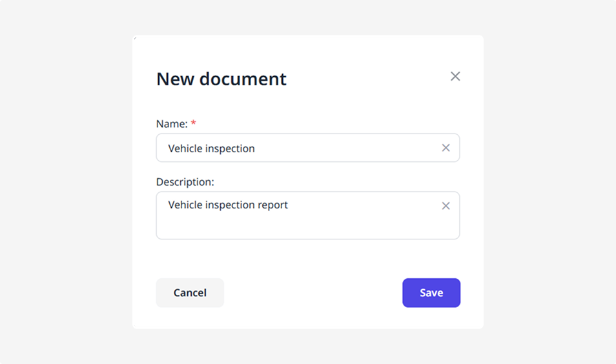
Task: Click the "Description:" field label
Action: (185, 182)
